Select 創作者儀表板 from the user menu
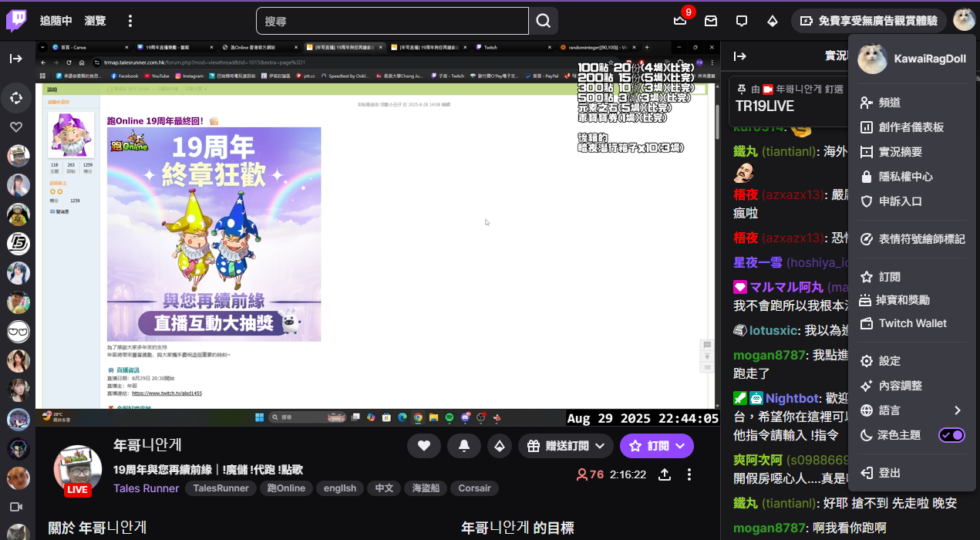980x540 pixels. [911, 127]
